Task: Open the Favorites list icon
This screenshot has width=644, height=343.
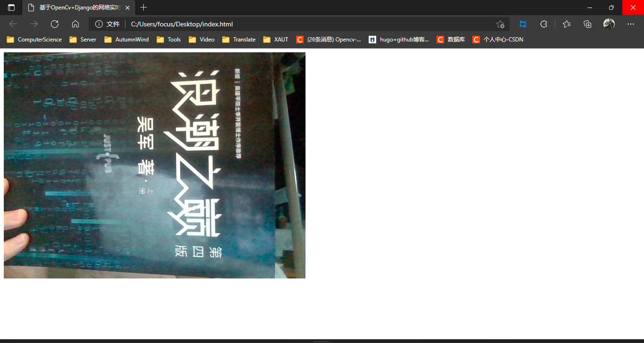Action: click(567, 24)
